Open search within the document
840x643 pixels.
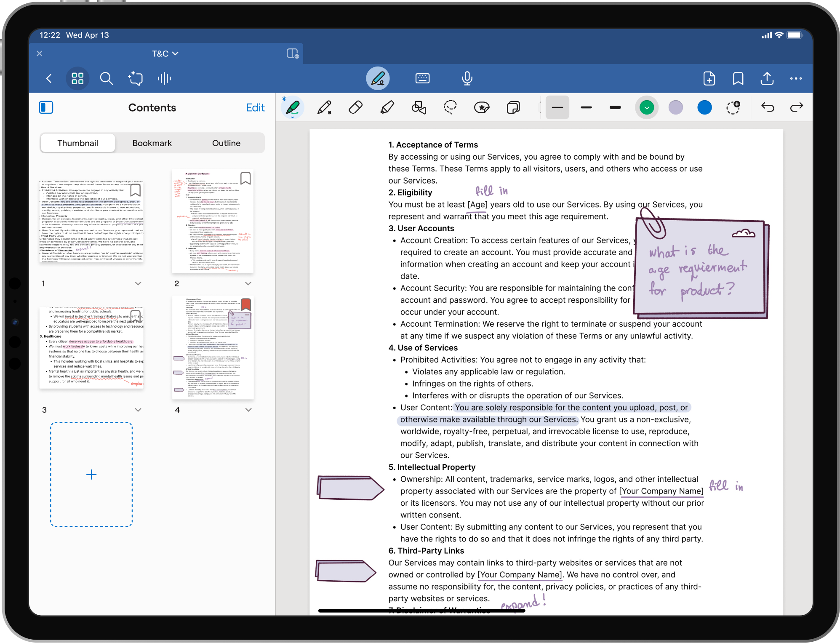point(107,79)
